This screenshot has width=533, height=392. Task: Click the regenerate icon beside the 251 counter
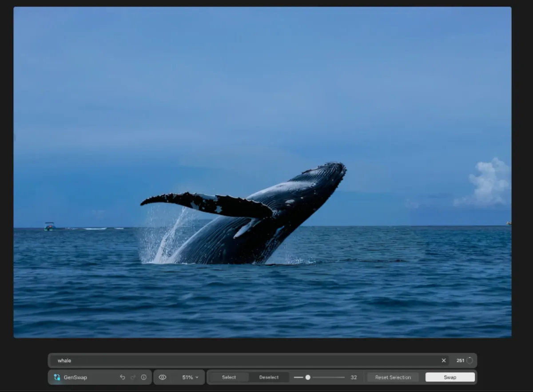(469, 360)
